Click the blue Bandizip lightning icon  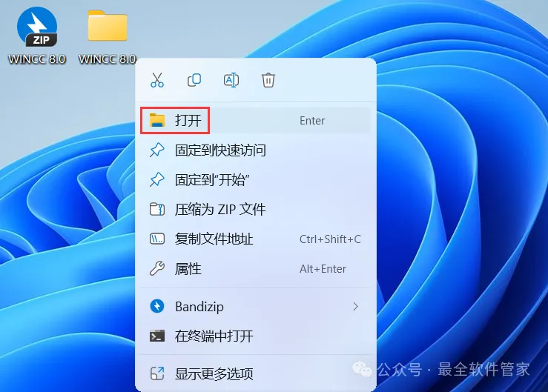(x=157, y=306)
